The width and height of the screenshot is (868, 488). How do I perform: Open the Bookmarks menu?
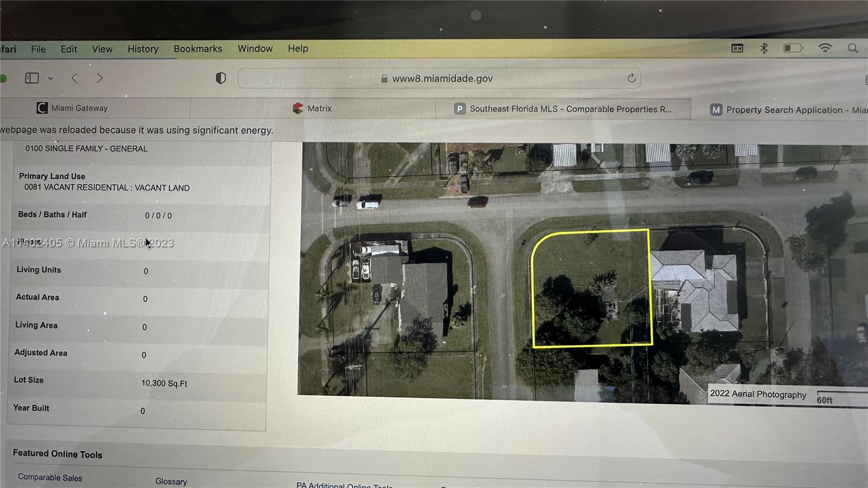pos(197,49)
